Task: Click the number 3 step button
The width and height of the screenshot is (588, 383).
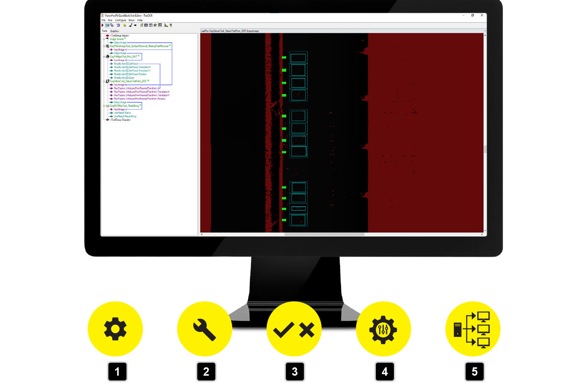Action: (294, 372)
